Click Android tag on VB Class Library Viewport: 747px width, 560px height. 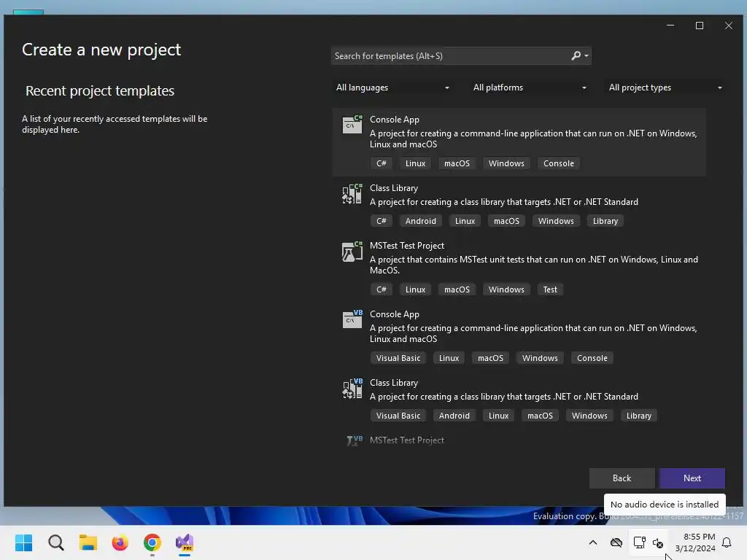coord(454,416)
